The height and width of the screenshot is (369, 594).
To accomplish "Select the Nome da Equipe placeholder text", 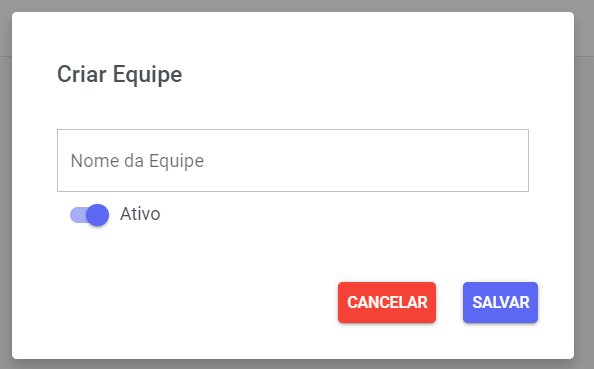I will pos(137,161).
